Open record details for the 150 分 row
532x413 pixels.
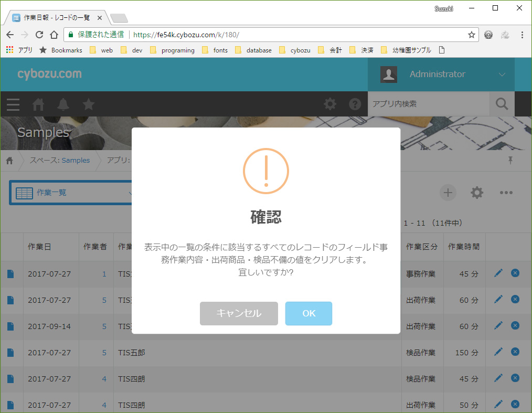[10, 353]
